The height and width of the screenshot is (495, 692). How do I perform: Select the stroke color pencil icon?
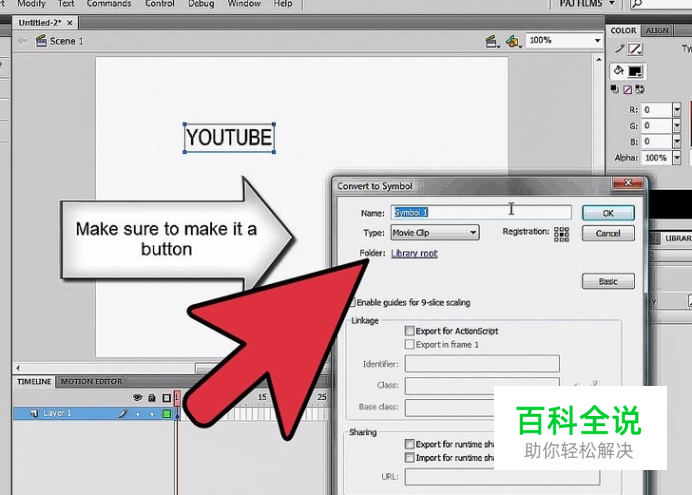(619, 49)
